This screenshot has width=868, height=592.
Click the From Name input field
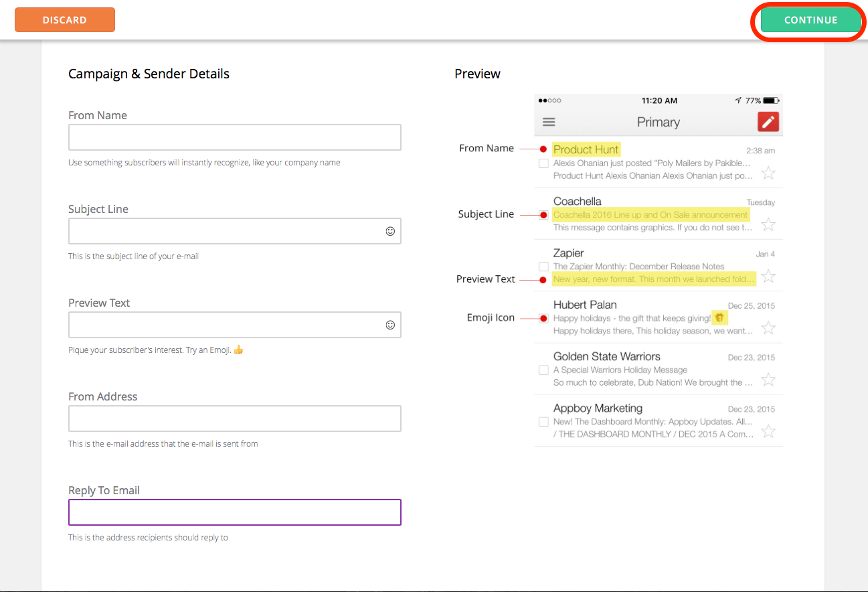(x=234, y=137)
